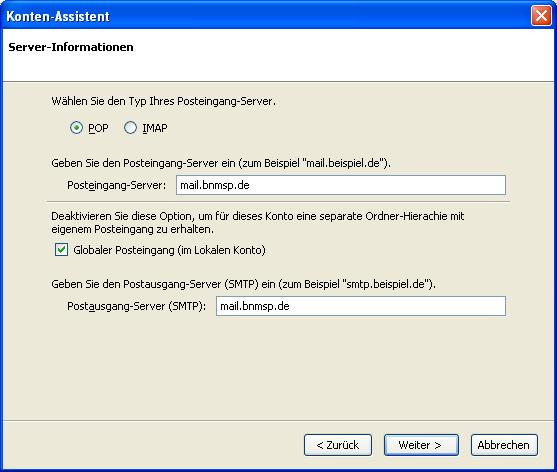Go back with the Zurück button
557x472 pixels.
coord(338,445)
